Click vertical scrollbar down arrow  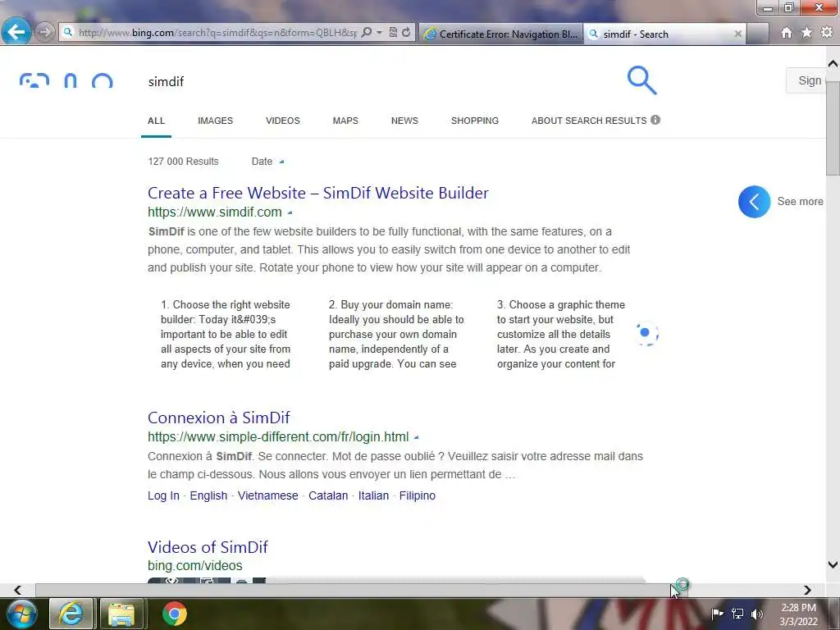[x=833, y=564]
